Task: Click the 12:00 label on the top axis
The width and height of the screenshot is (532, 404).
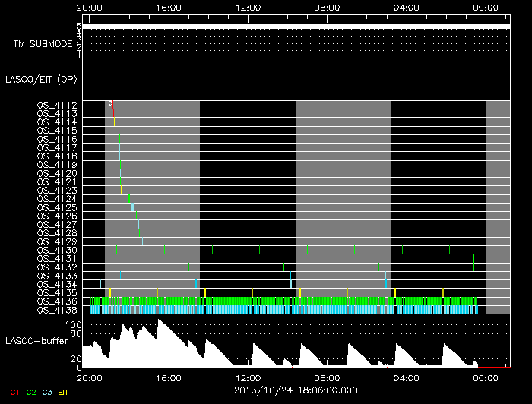Action: click(x=248, y=7)
